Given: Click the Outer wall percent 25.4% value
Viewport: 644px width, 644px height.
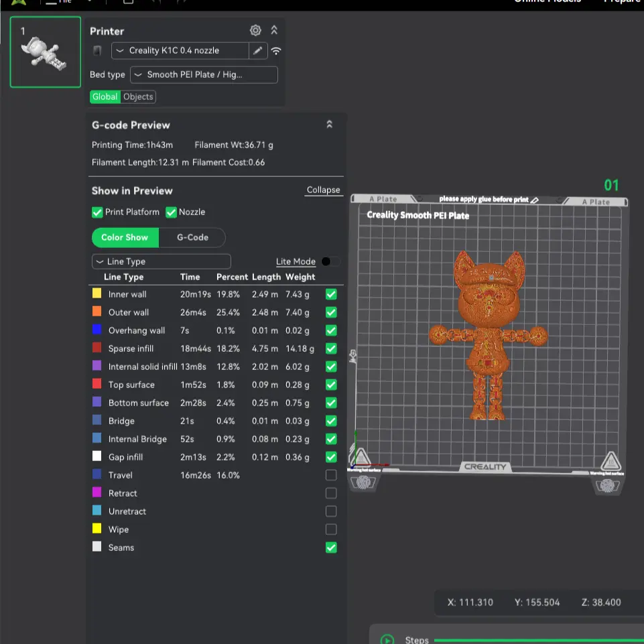Looking at the screenshot, I should tap(228, 312).
